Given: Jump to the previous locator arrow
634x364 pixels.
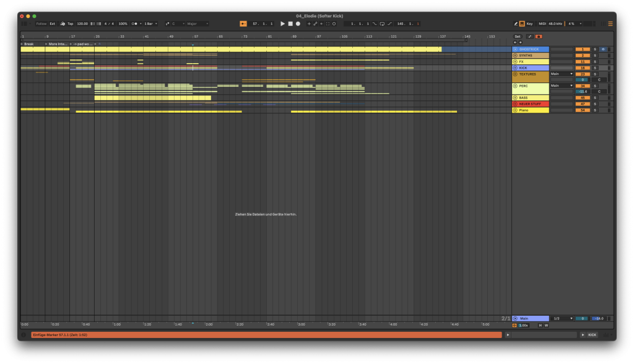Looking at the screenshot, I should coord(515,42).
